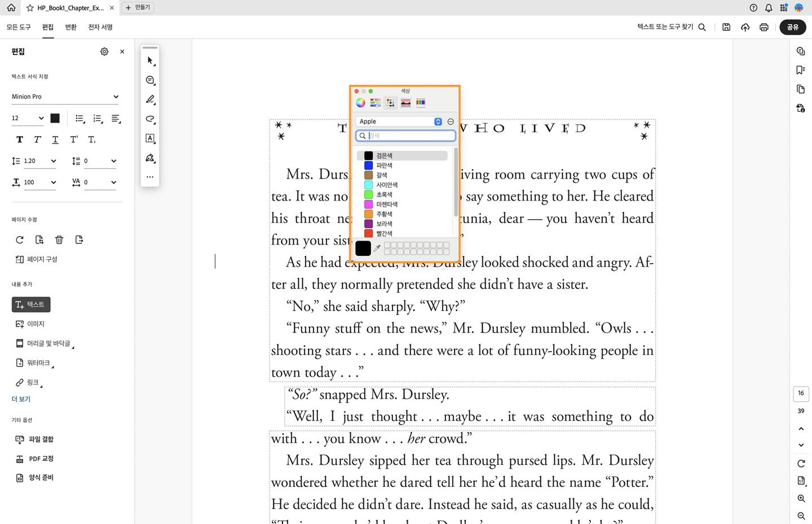
Task: Switch to the 변환 tab
Action: 70,27
